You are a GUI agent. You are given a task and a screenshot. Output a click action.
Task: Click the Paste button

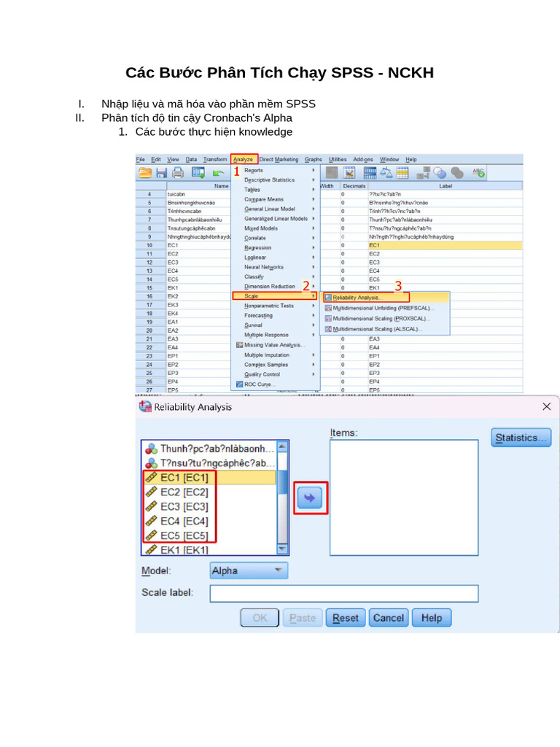(303, 618)
